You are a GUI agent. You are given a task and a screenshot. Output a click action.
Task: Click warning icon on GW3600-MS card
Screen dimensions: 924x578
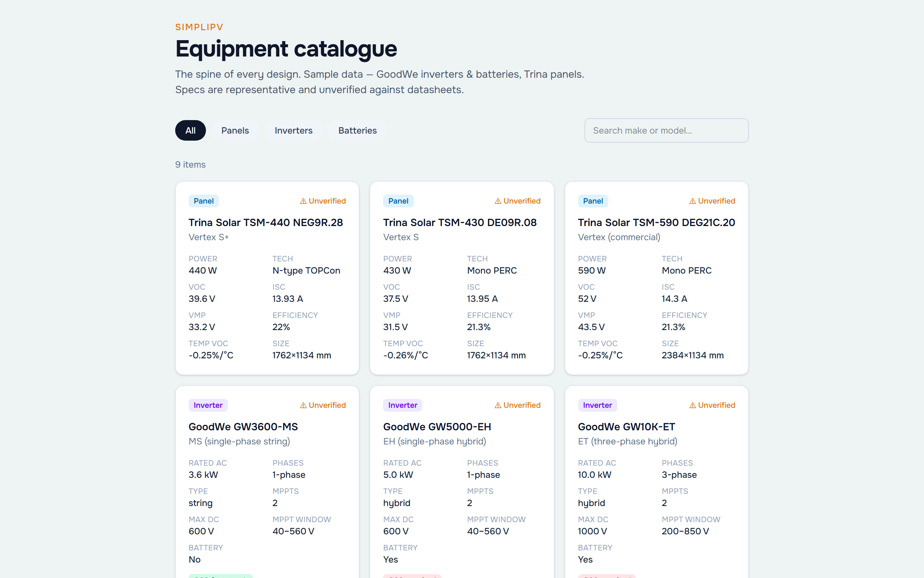pos(303,405)
